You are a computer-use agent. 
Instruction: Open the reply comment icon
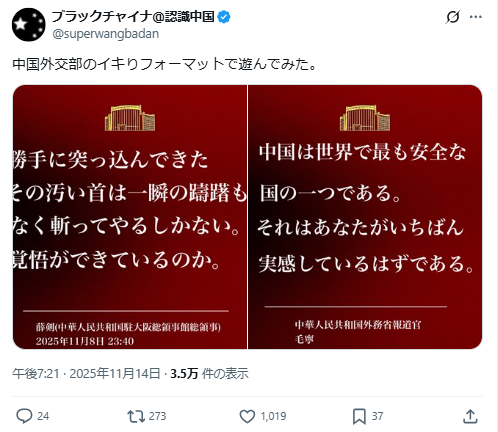(x=24, y=416)
